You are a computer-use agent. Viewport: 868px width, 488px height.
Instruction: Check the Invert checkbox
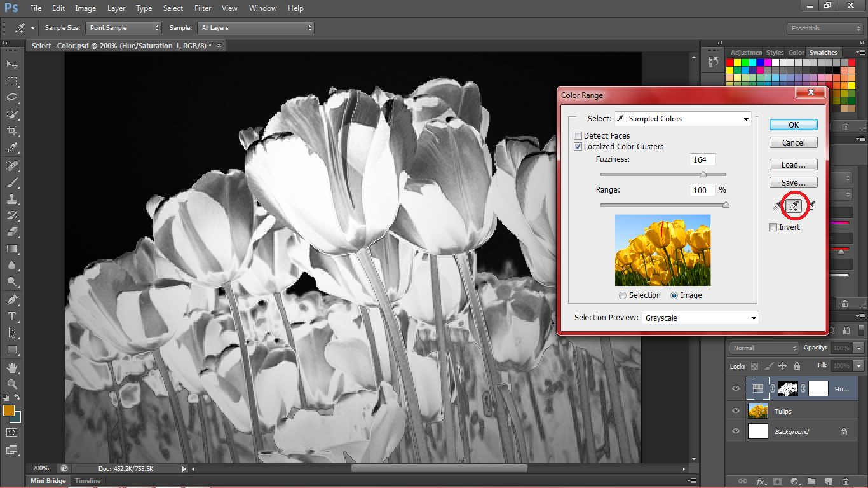(x=773, y=227)
